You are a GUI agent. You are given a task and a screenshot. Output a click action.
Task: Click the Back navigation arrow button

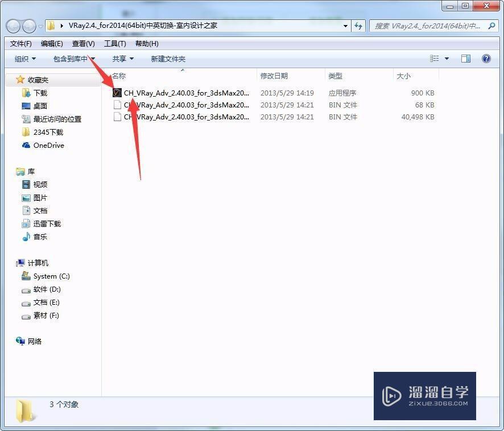tap(14, 26)
